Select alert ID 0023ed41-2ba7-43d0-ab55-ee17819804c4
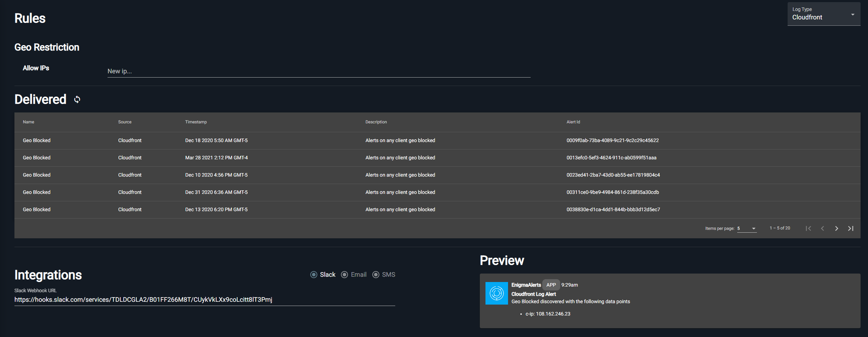The height and width of the screenshot is (337, 868). [613, 175]
